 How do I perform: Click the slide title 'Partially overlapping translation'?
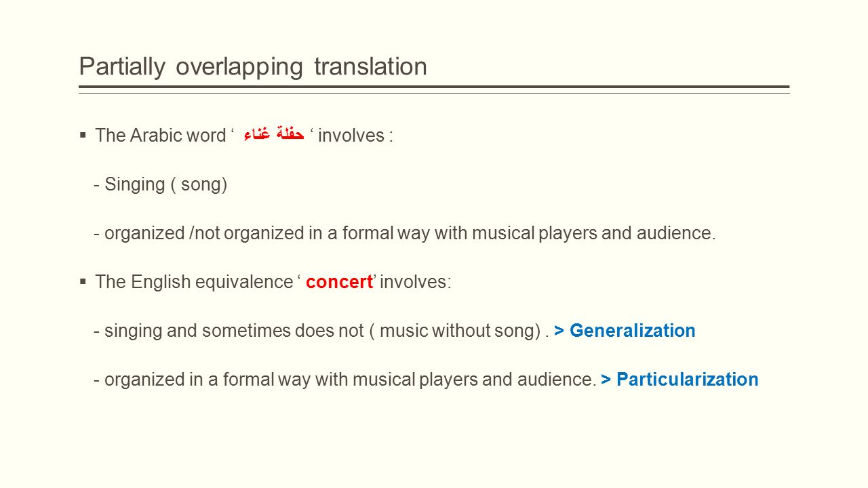pyautogui.click(x=253, y=66)
